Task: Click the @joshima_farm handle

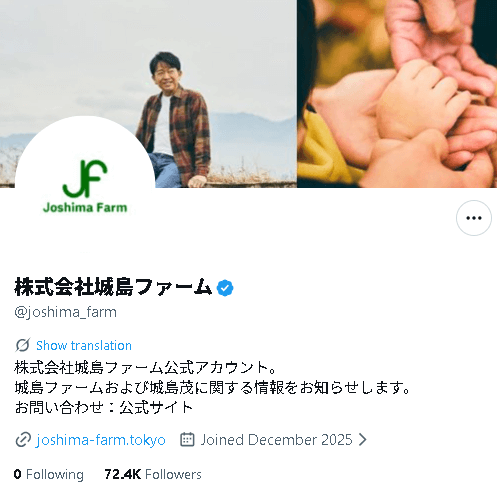Action: pyautogui.click(x=66, y=312)
